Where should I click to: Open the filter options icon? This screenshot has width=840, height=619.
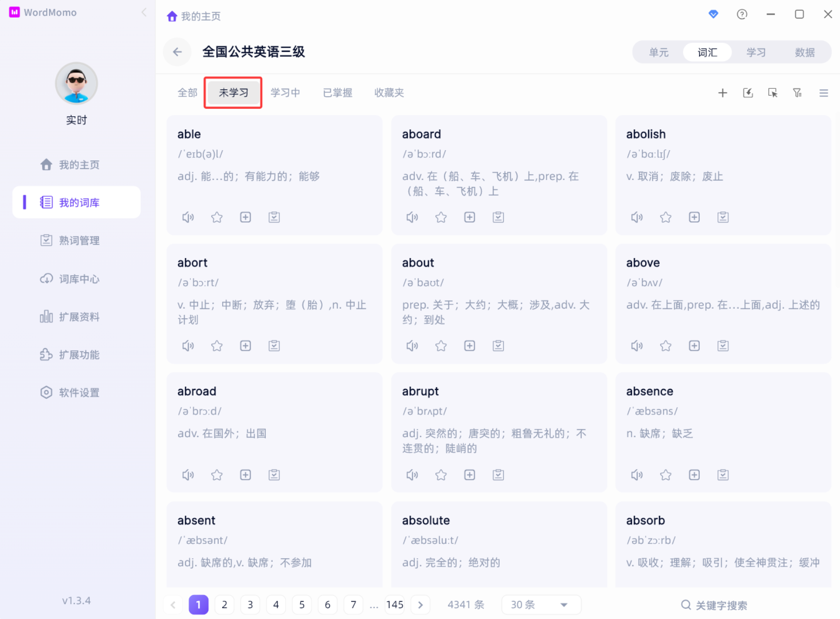[798, 93]
